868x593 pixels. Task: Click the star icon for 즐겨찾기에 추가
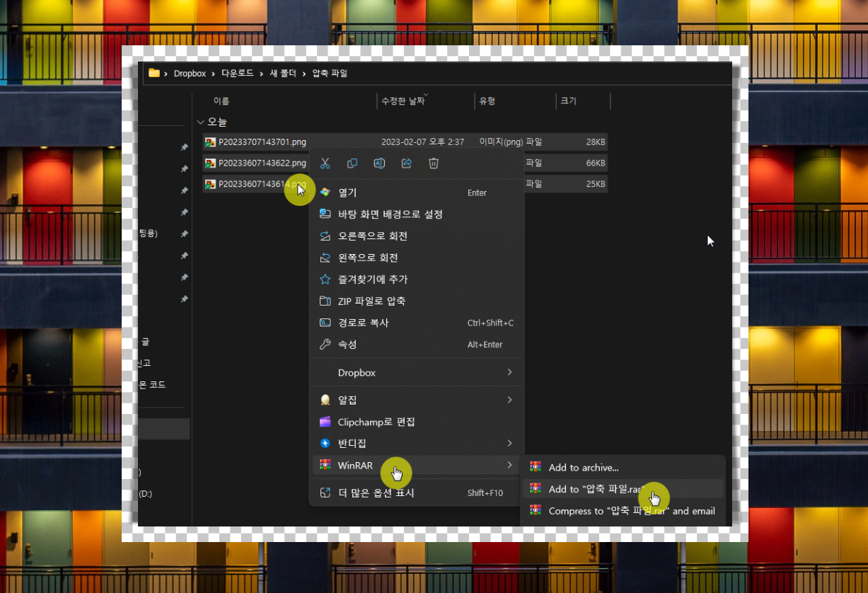tap(325, 280)
